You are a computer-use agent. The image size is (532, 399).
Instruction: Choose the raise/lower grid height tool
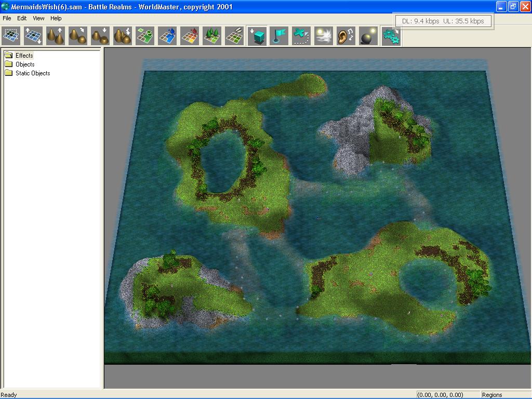click(x=33, y=36)
